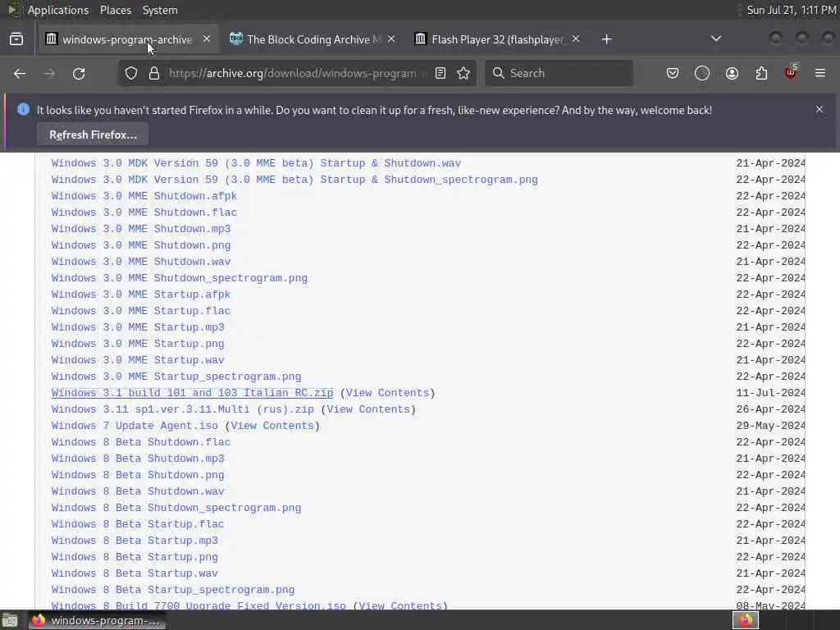Download Windows 7 Update Agent.iso

(135, 426)
